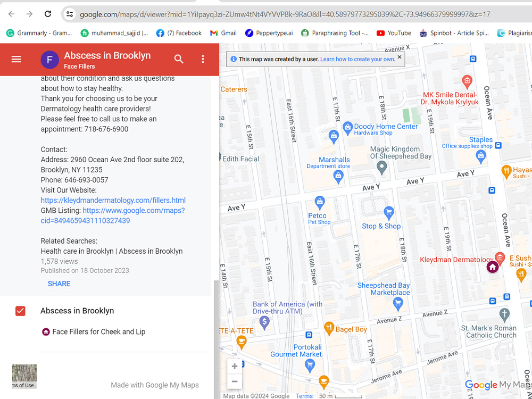Open the muhammad_sajjid Fiverr bookmark

[x=114, y=33]
